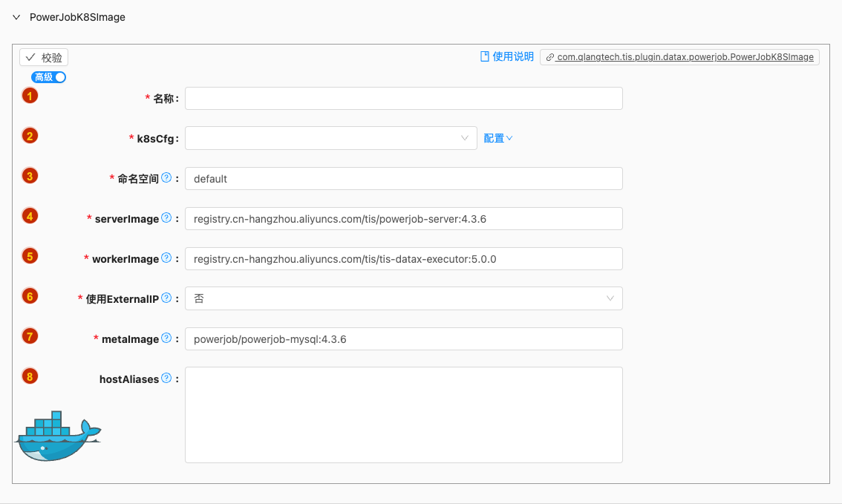Focus the 名称 input field
Screen dimensions: 842x504
point(403,98)
